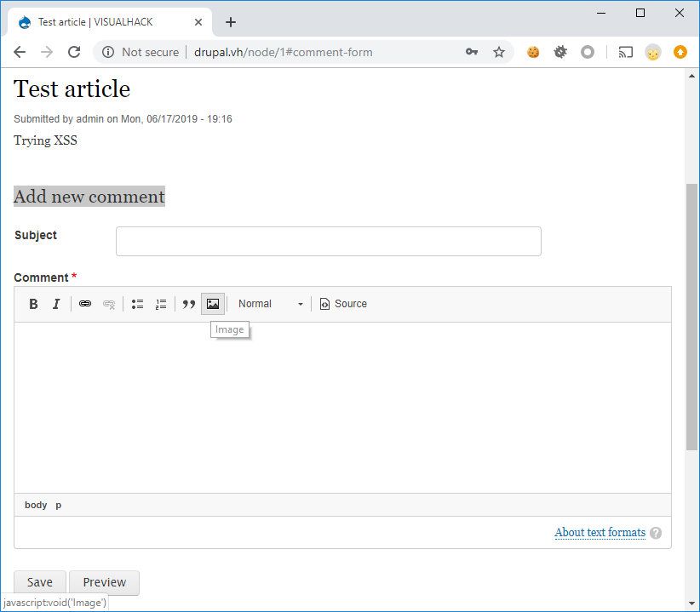
Task: Click the vertical scrollbar thumb
Action: coord(692,317)
